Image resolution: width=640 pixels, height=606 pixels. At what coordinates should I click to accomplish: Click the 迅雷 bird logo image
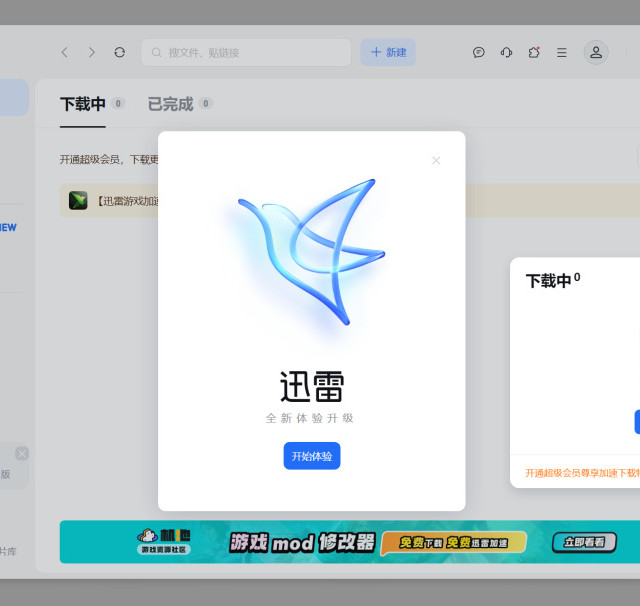(312, 252)
